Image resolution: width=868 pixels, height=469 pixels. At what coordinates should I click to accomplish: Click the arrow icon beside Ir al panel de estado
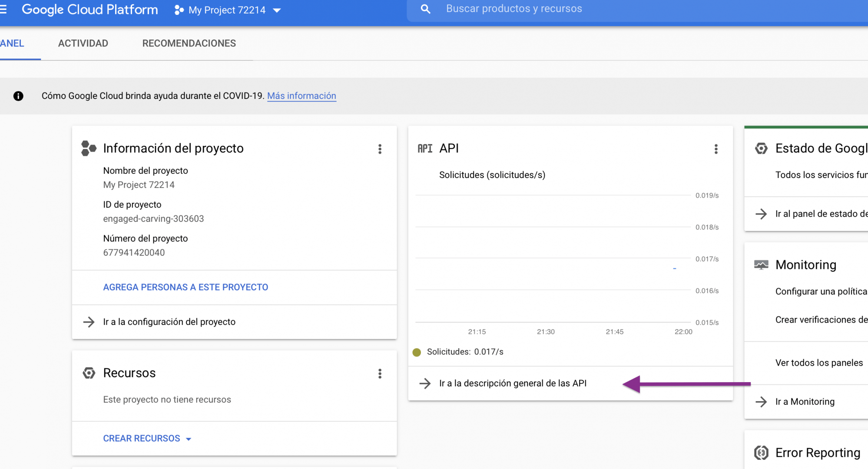761,214
